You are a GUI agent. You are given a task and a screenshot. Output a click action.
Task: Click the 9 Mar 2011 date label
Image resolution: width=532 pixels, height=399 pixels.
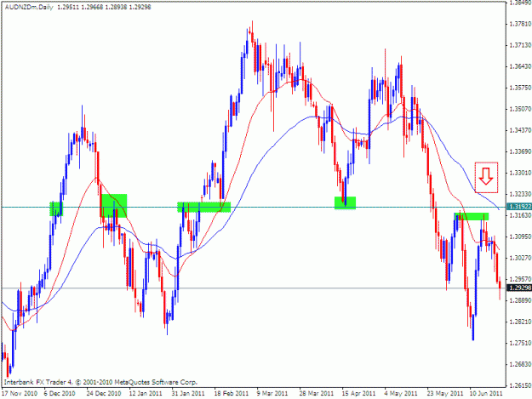tap(272, 393)
